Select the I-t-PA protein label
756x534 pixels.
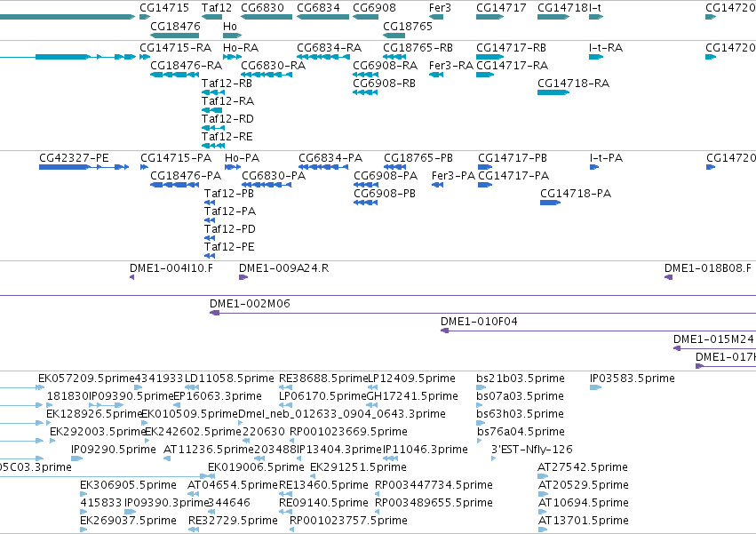606,158
